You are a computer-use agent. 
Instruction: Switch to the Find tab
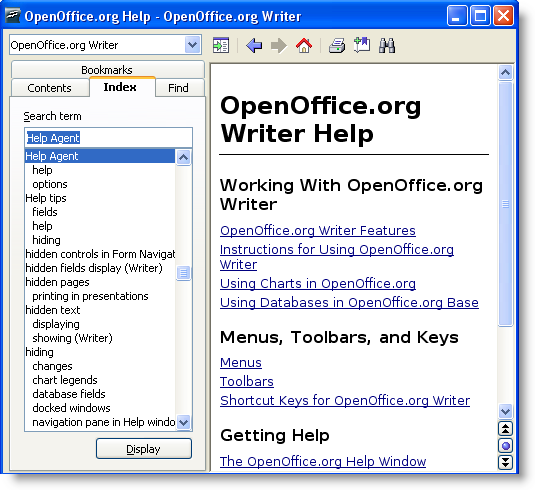179,88
